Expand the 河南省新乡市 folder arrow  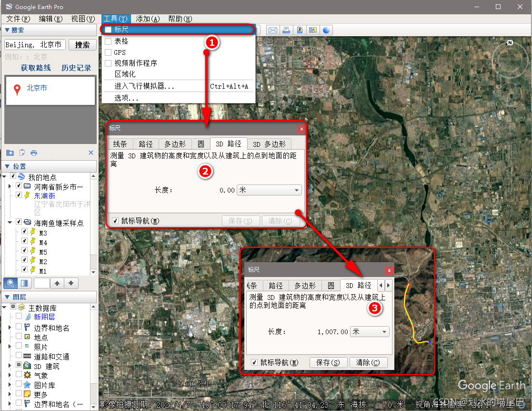coord(10,186)
